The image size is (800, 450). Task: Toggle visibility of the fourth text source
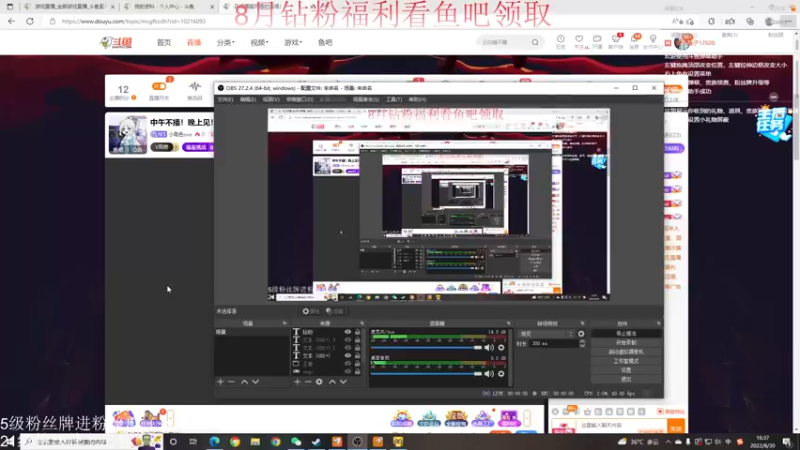pyautogui.click(x=347, y=356)
